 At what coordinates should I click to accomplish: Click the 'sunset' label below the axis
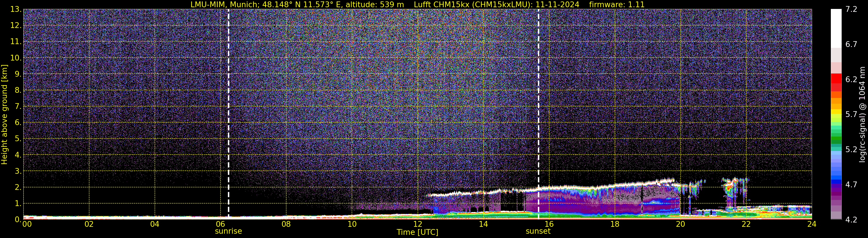click(538, 231)
